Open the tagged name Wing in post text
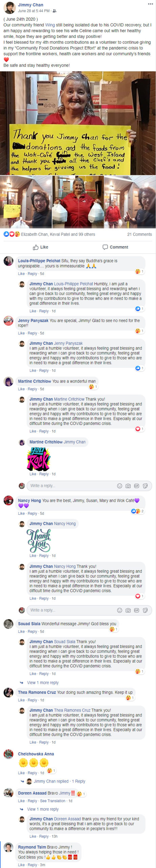Image resolution: width=156 pixels, height=868 pixels. pos(50,25)
